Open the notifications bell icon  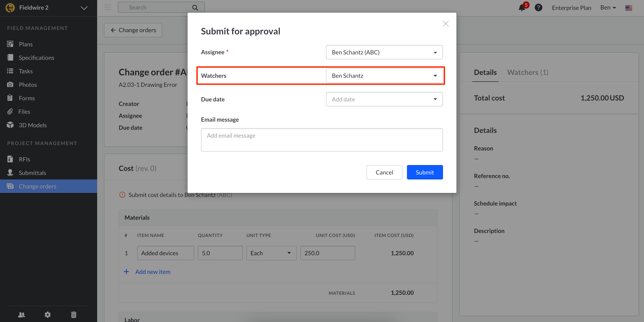pyautogui.click(x=522, y=8)
